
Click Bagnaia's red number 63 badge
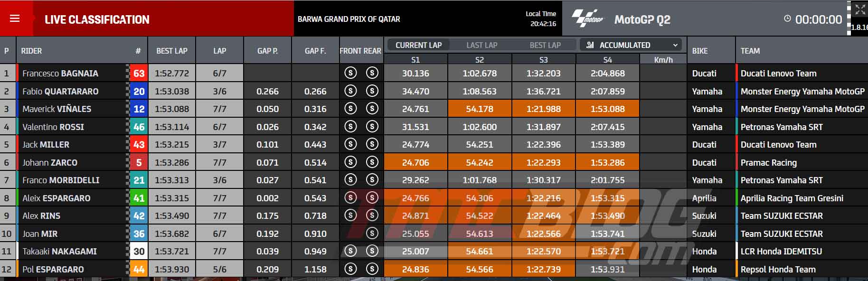tap(139, 73)
